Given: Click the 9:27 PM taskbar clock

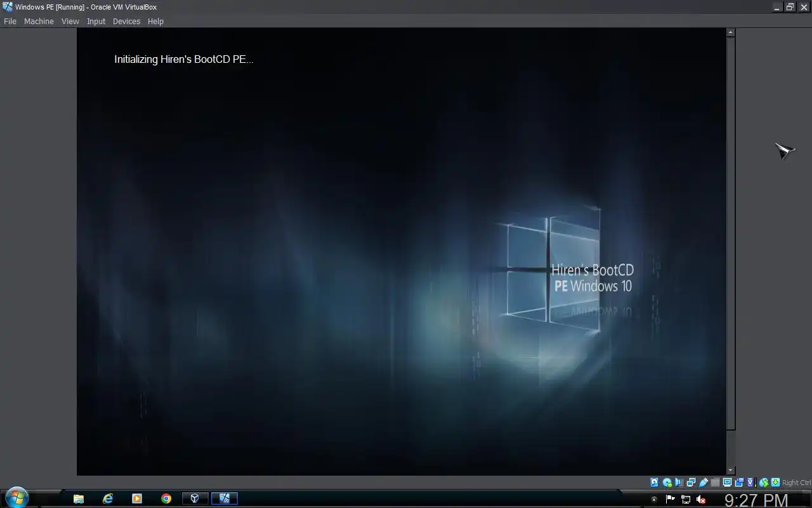Looking at the screenshot, I should coord(756,500).
